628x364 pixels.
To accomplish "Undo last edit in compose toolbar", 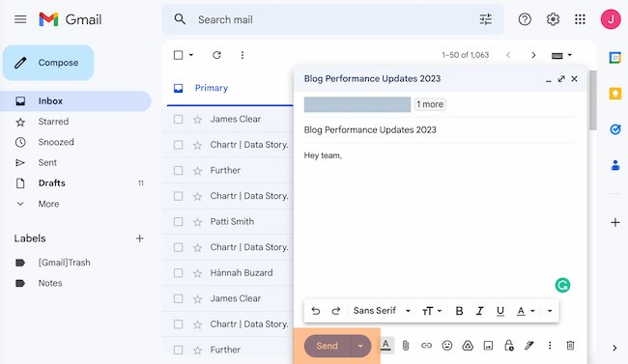I will [316, 311].
